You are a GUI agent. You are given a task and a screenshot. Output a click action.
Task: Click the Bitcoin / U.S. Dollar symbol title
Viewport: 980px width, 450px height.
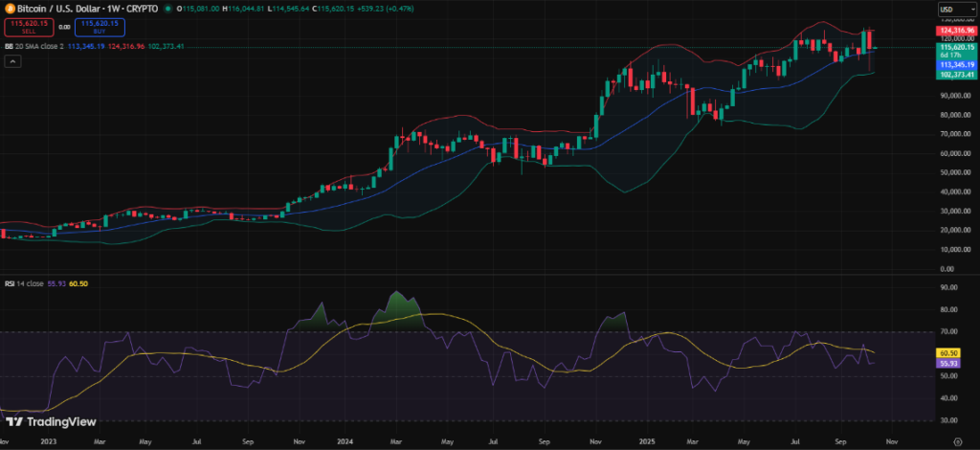tap(59, 9)
